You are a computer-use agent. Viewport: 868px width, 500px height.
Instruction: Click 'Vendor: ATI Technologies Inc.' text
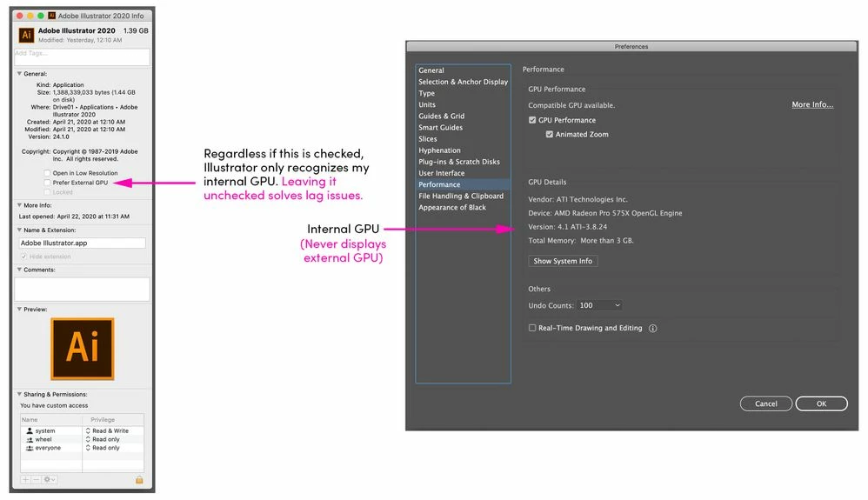point(578,199)
